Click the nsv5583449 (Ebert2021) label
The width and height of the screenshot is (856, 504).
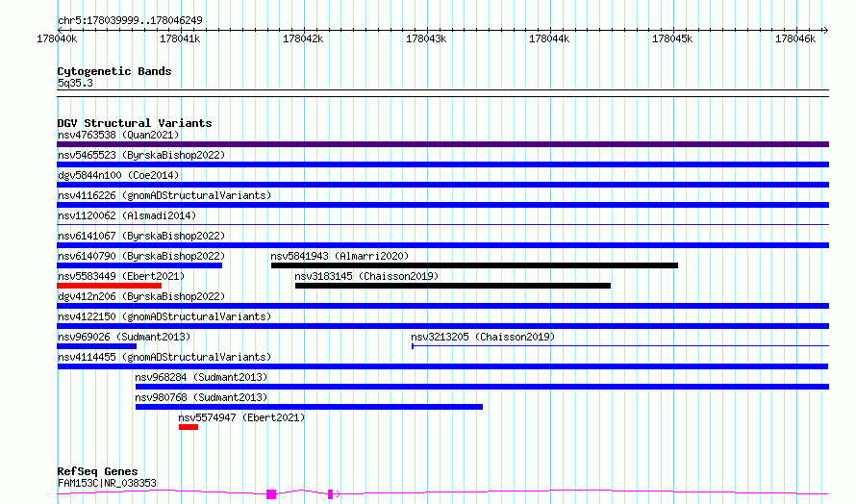(x=121, y=276)
